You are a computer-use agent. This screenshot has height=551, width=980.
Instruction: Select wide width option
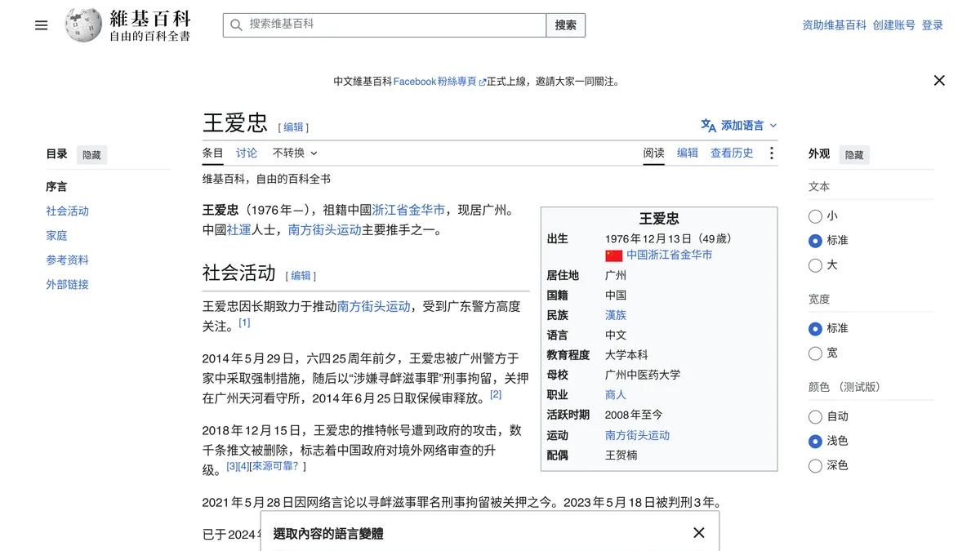pyautogui.click(x=815, y=353)
